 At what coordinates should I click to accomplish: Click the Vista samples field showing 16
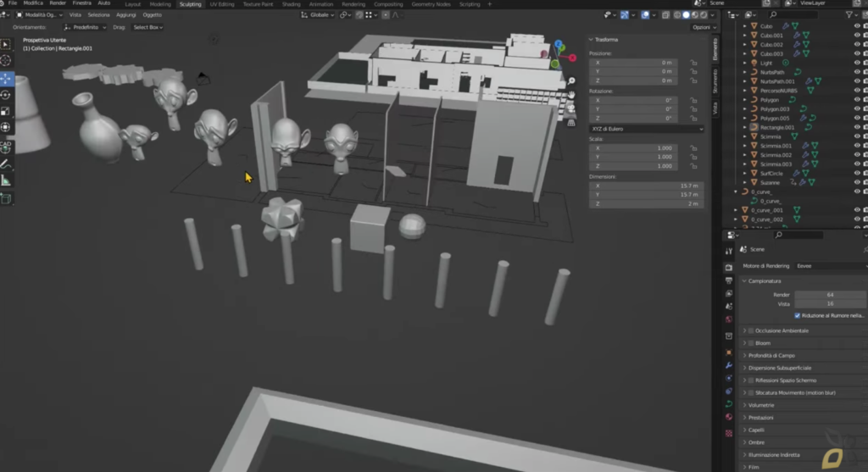point(830,303)
